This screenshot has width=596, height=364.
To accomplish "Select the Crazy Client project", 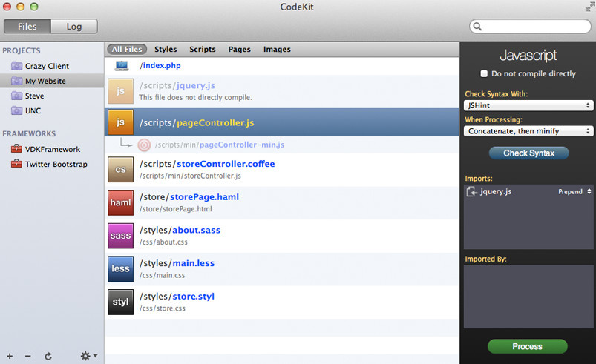I will click(48, 66).
